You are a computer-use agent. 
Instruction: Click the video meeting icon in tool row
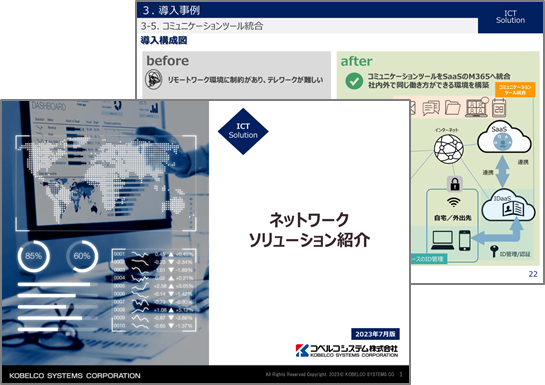(x=477, y=107)
